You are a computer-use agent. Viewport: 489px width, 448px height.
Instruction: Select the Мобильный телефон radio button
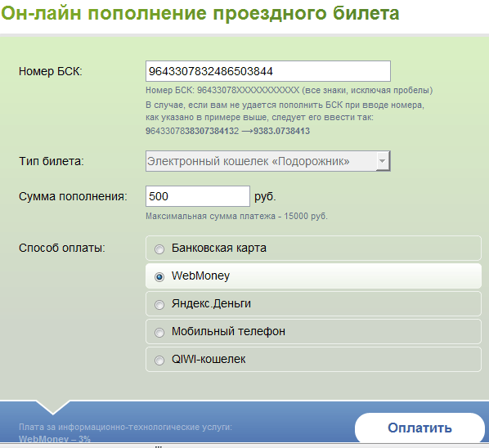[159, 333]
